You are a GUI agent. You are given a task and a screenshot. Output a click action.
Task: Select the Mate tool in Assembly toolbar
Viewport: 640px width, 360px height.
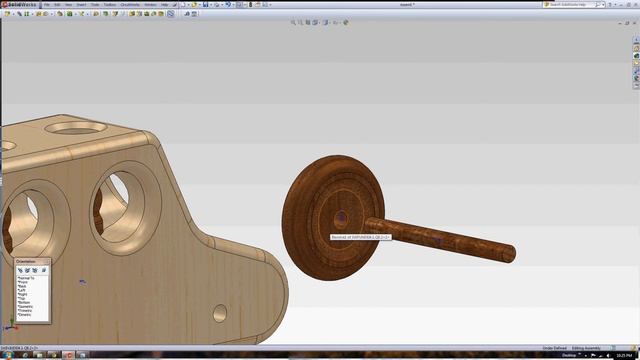(x=19, y=14)
